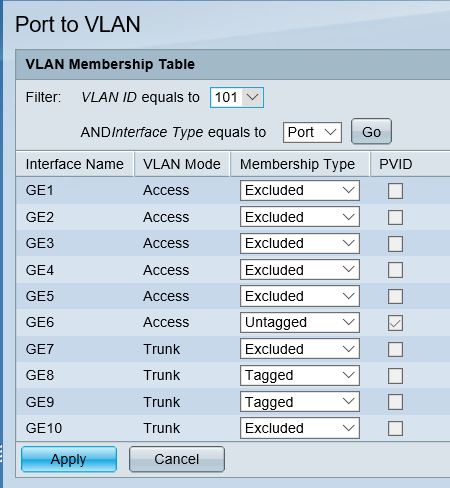Open the GE6 Untagged membership dropdown

tap(300, 322)
